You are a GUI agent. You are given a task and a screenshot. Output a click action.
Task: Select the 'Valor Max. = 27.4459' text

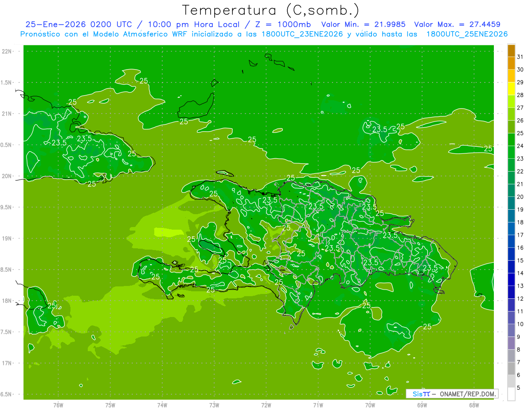coord(457,24)
